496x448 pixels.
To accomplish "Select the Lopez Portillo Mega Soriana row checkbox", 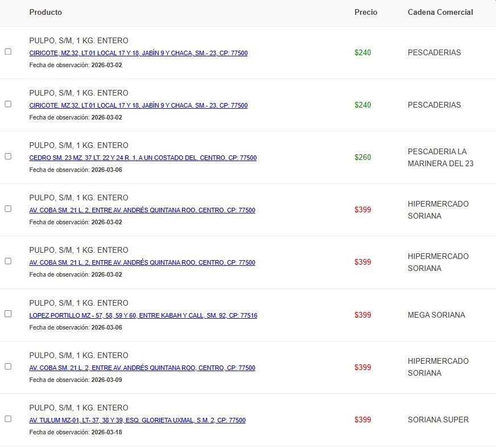I will coord(8,314).
